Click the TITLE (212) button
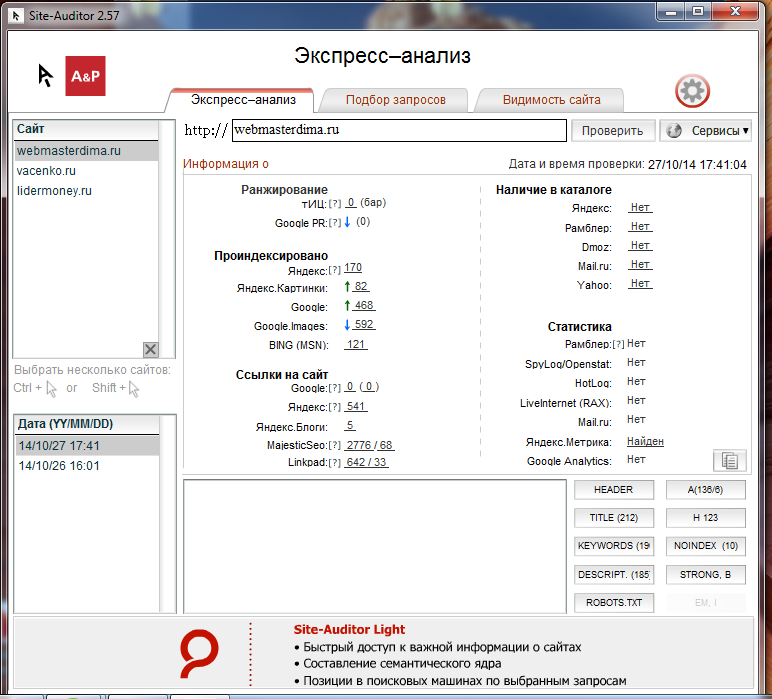This screenshot has height=699, width=772. [613, 518]
